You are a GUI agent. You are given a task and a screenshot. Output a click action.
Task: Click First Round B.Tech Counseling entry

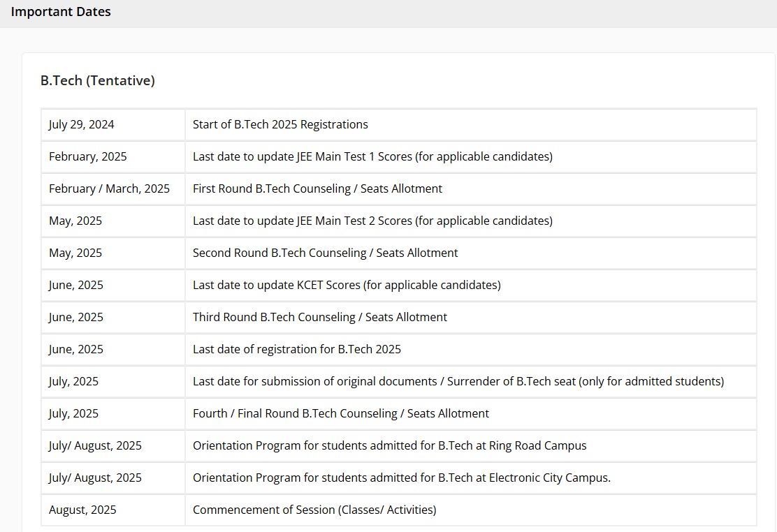(x=317, y=189)
